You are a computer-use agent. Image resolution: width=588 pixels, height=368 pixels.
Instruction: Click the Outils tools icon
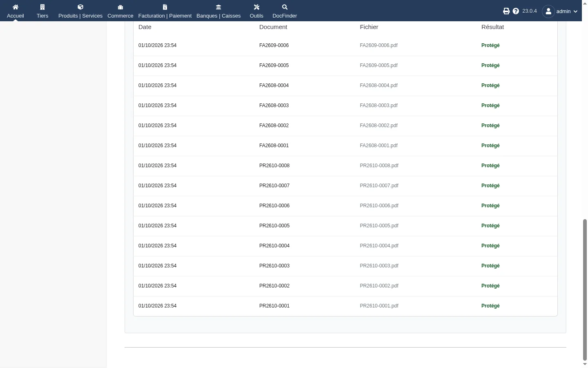point(256,7)
